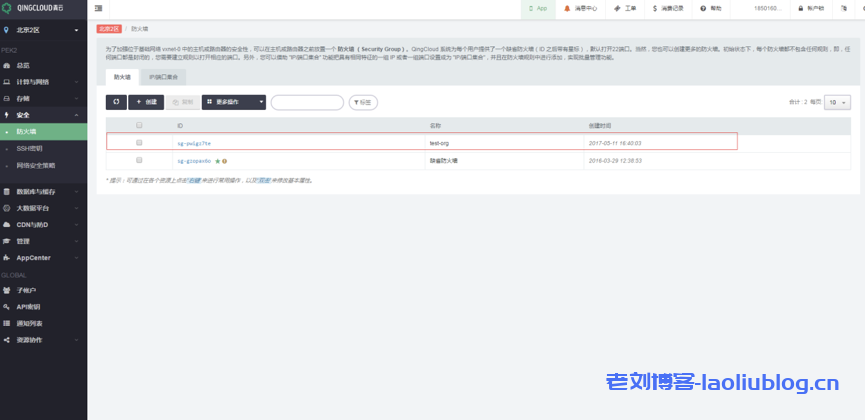Open the 更多操作 dropdown

click(234, 102)
